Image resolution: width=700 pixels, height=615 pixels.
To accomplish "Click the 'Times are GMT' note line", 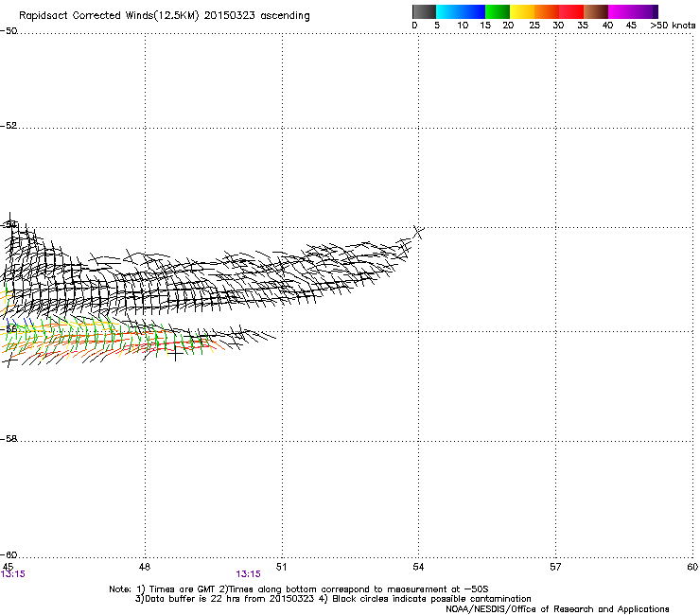I will click(299, 589).
